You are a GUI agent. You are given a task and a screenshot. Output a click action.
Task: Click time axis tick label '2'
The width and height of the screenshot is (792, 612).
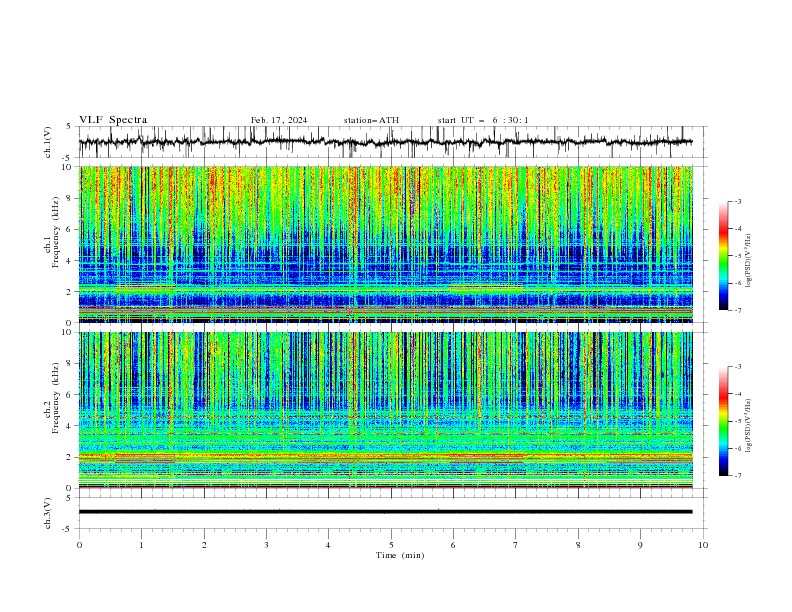click(204, 545)
